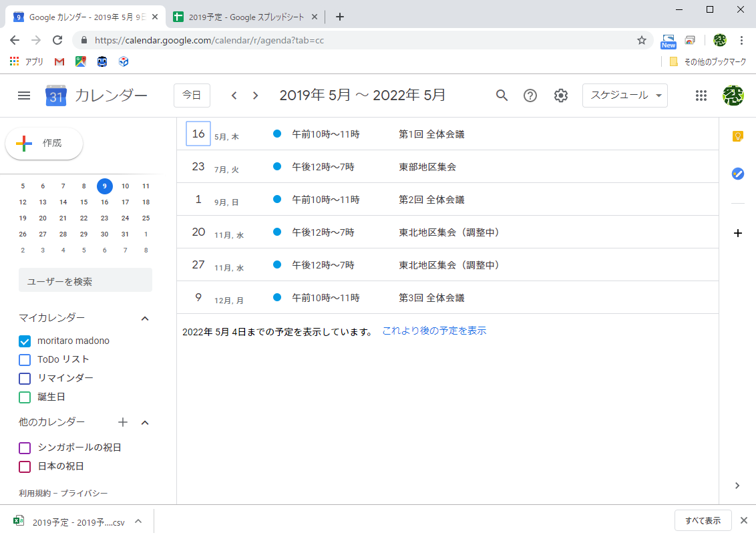Click the Calendar logo icon
The image size is (756, 537).
(55, 96)
